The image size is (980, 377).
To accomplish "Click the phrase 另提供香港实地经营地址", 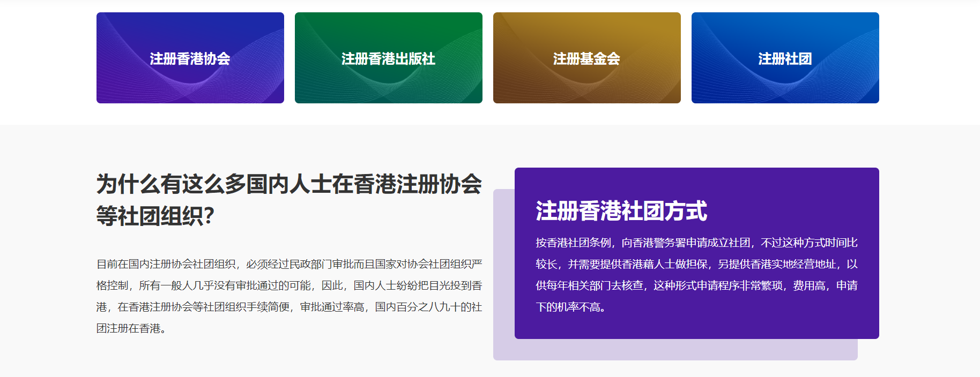I will point(777,264).
